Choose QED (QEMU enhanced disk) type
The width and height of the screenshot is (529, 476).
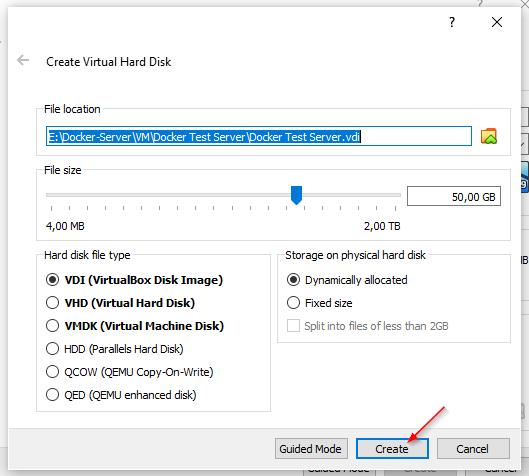(x=121, y=395)
